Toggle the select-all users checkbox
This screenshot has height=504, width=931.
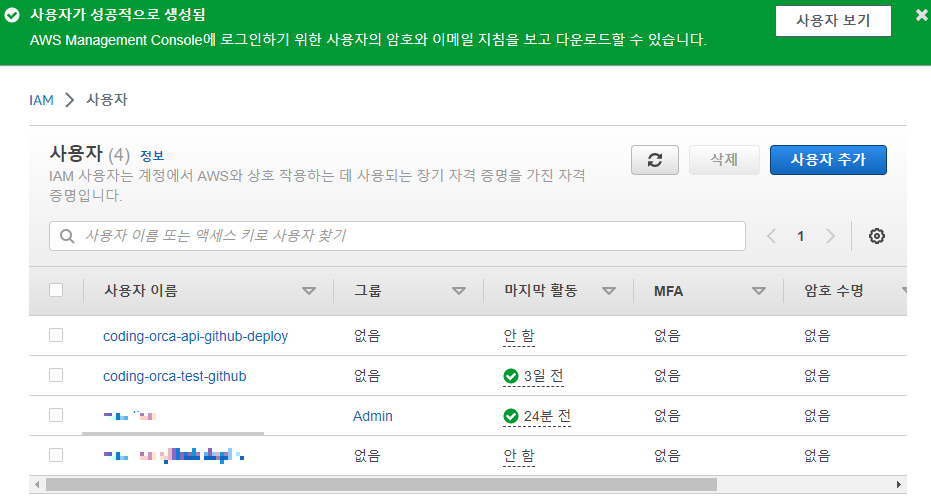pyautogui.click(x=56, y=290)
